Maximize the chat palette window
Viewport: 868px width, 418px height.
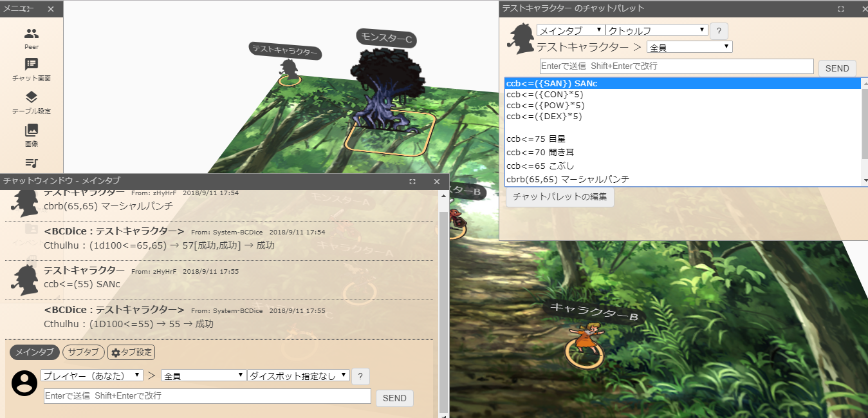click(840, 9)
